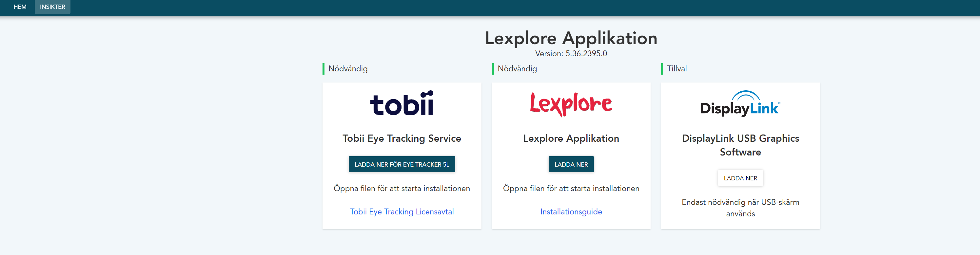Open Tobii Eye Tracking Licensavtal link
Viewport: 980px width, 255px height.
coord(402,212)
